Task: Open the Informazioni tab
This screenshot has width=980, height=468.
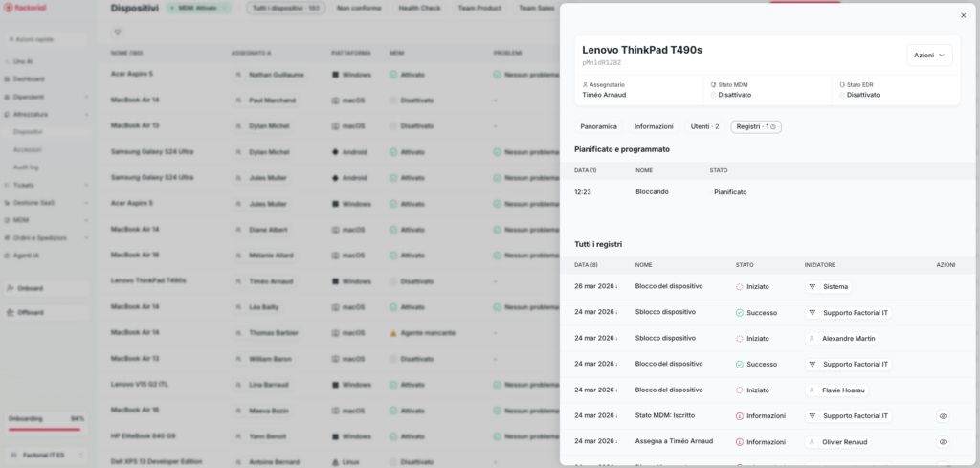Action: 654,126
